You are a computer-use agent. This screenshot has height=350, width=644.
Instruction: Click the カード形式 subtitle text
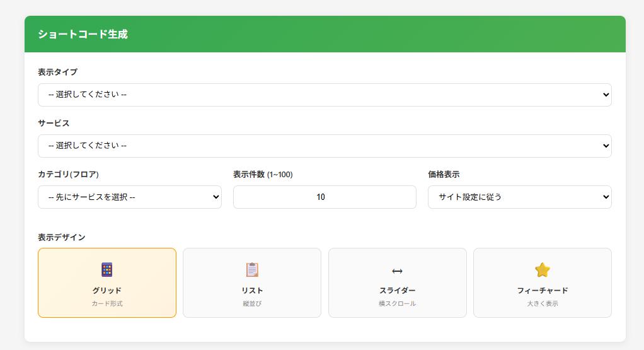(106, 304)
